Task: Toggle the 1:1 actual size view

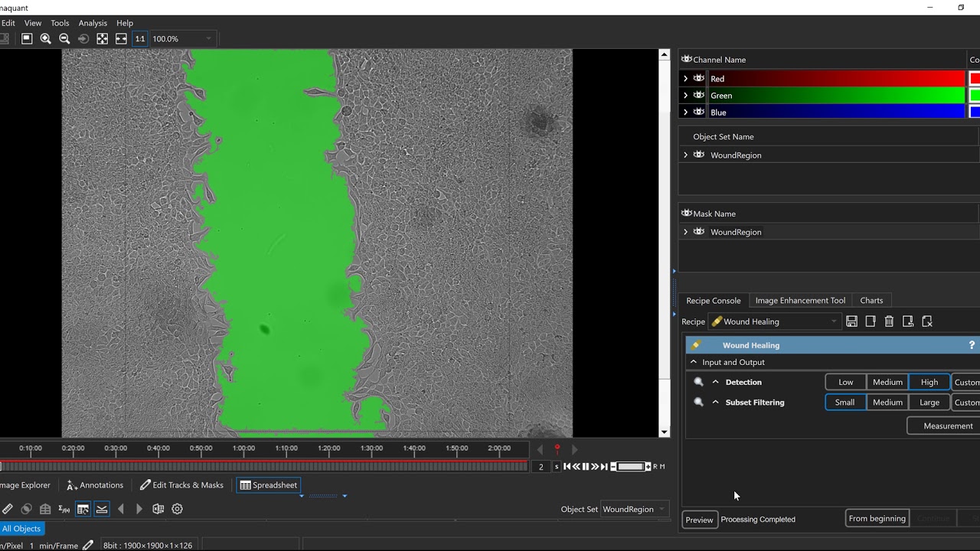Action: point(140,38)
